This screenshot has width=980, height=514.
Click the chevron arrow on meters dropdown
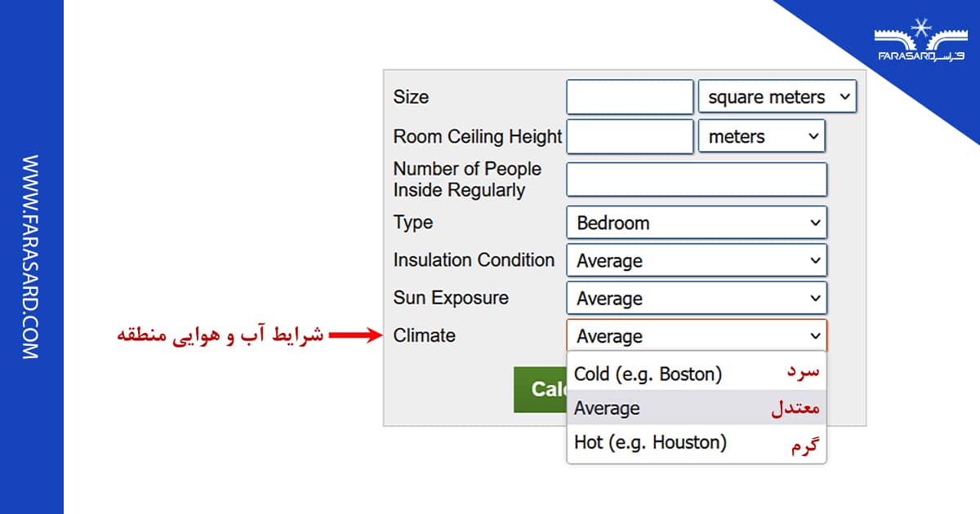click(x=813, y=136)
